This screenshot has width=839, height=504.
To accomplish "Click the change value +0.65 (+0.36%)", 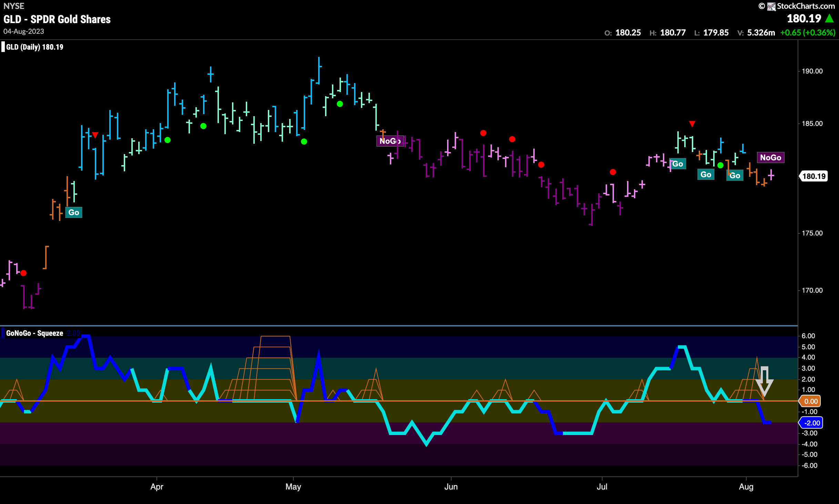I will 808,33.
